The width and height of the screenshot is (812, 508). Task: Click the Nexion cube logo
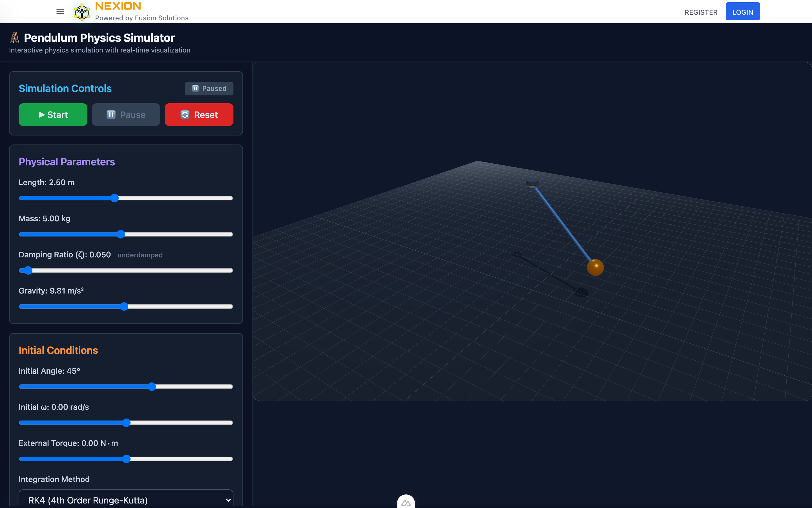coord(82,12)
